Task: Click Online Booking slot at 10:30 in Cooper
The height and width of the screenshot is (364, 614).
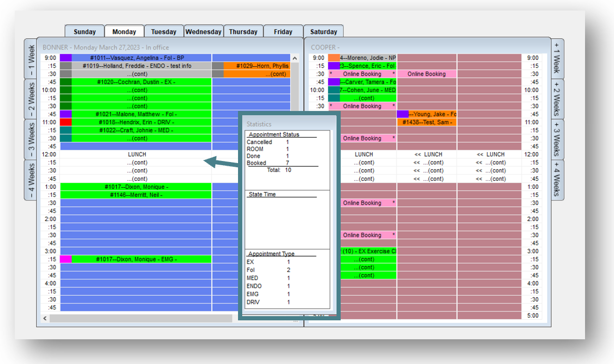Action: 362,106
